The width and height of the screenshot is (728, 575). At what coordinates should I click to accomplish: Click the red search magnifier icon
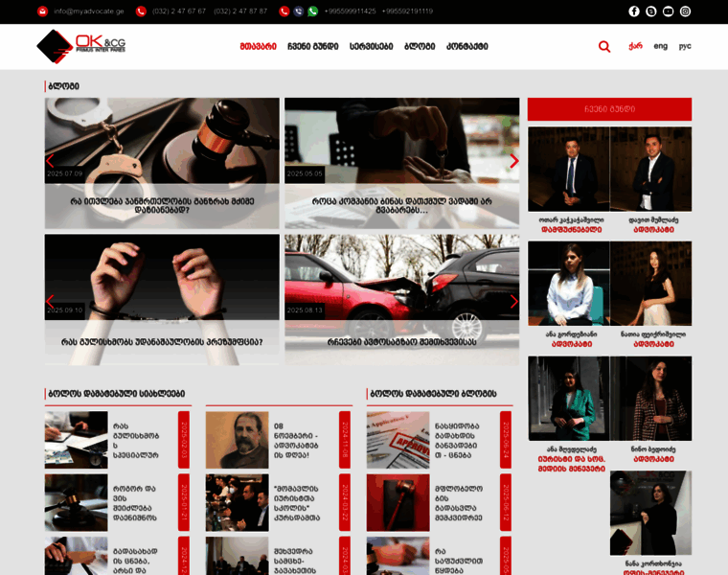[604, 46]
